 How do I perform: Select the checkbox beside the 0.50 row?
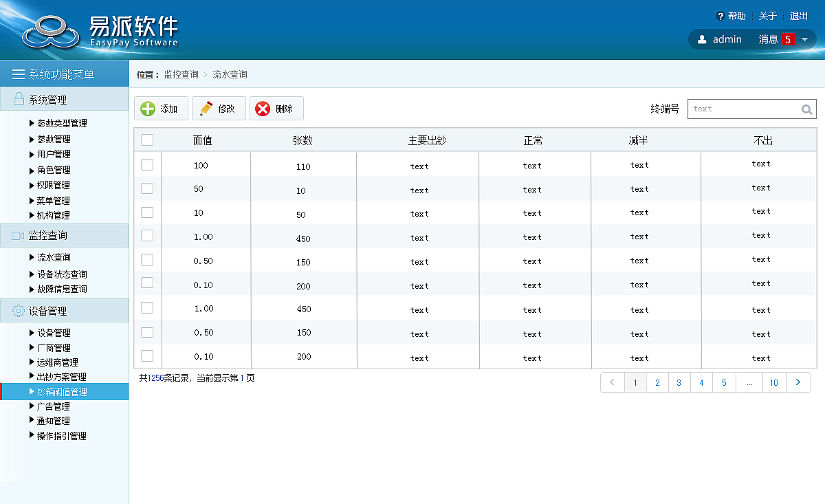click(x=147, y=259)
